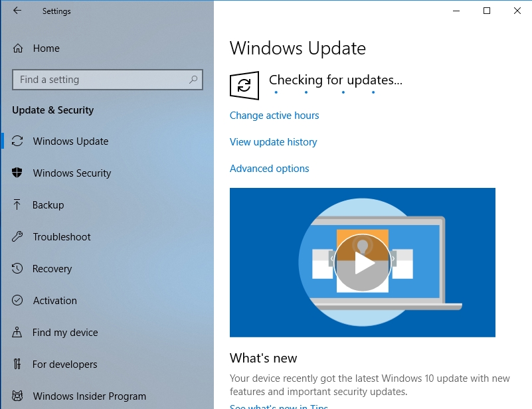Click the Windows Insider Program cat icon
The height and width of the screenshot is (409, 532).
[x=18, y=396]
